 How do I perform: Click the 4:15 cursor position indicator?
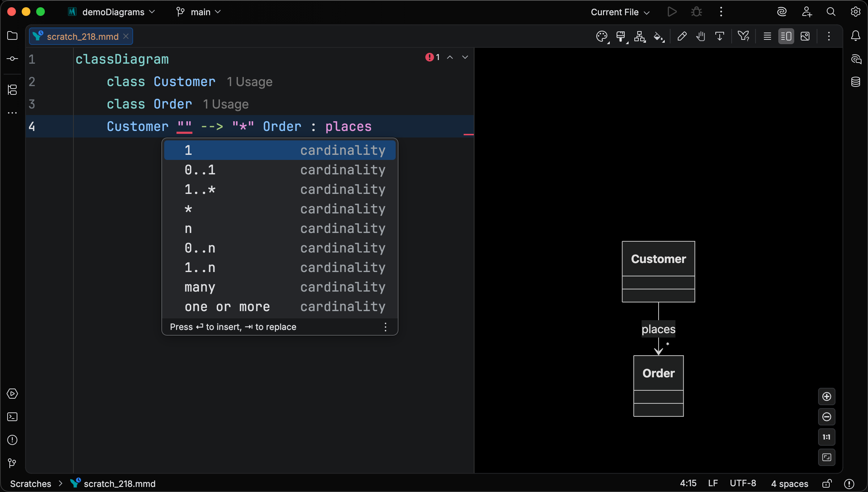point(688,484)
